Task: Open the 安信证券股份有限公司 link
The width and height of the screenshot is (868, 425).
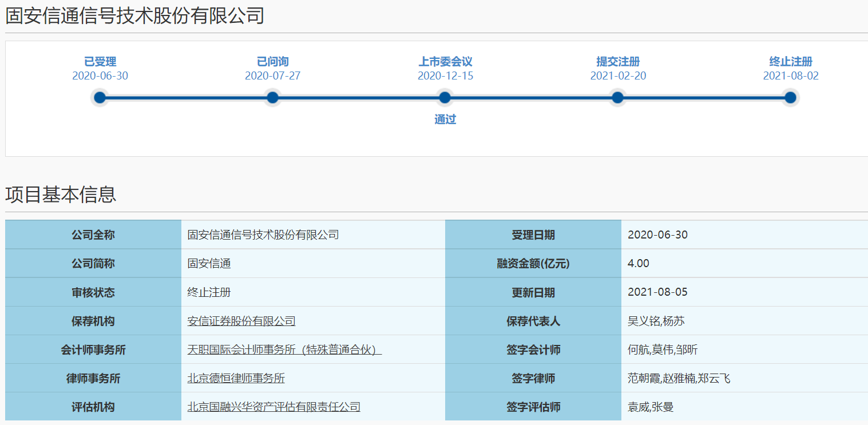Action: coord(241,321)
